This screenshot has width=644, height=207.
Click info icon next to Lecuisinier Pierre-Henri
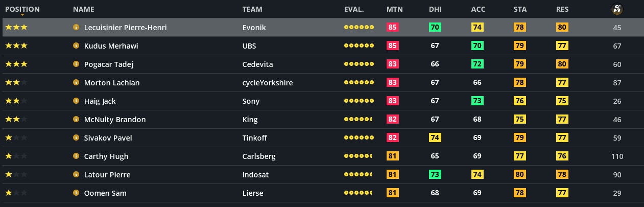(76, 28)
